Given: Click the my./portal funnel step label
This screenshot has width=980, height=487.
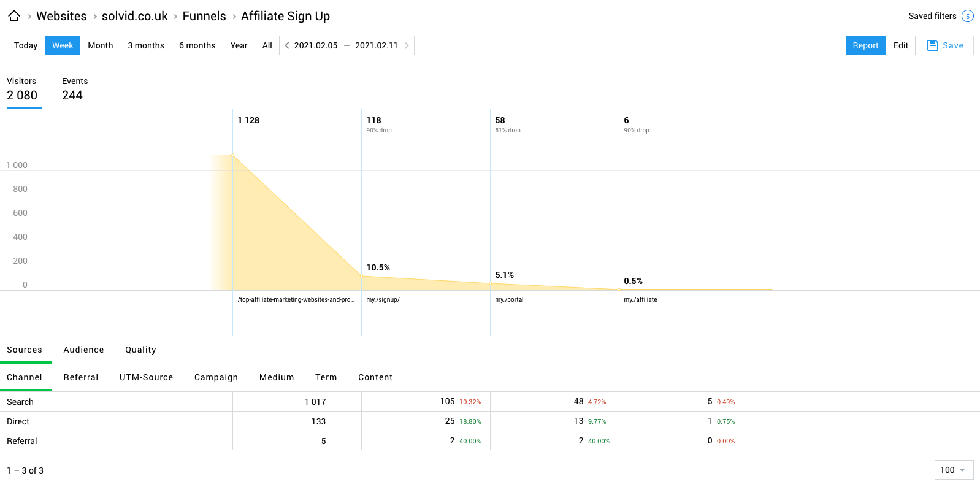Looking at the screenshot, I should [x=509, y=300].
